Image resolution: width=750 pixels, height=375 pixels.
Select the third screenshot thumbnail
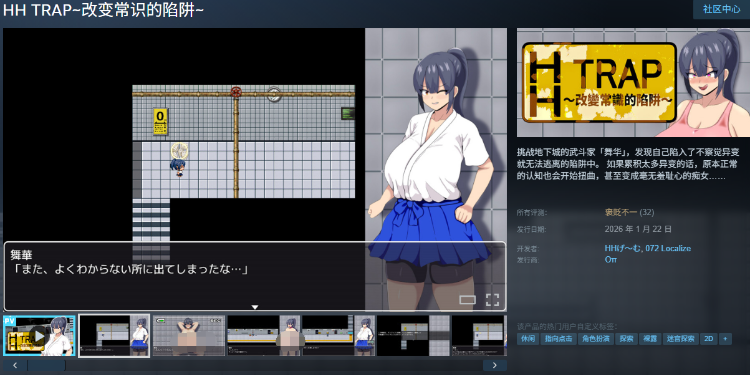189,335
